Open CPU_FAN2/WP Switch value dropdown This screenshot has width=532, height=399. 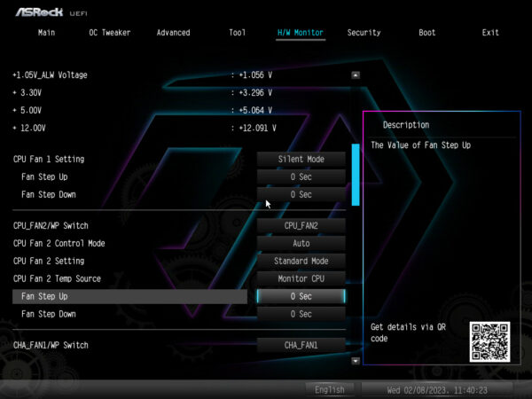point(301,225)
